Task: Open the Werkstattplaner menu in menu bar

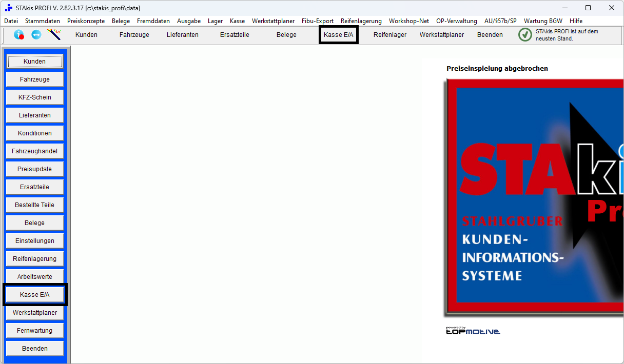Action: [x=273, y=21]
